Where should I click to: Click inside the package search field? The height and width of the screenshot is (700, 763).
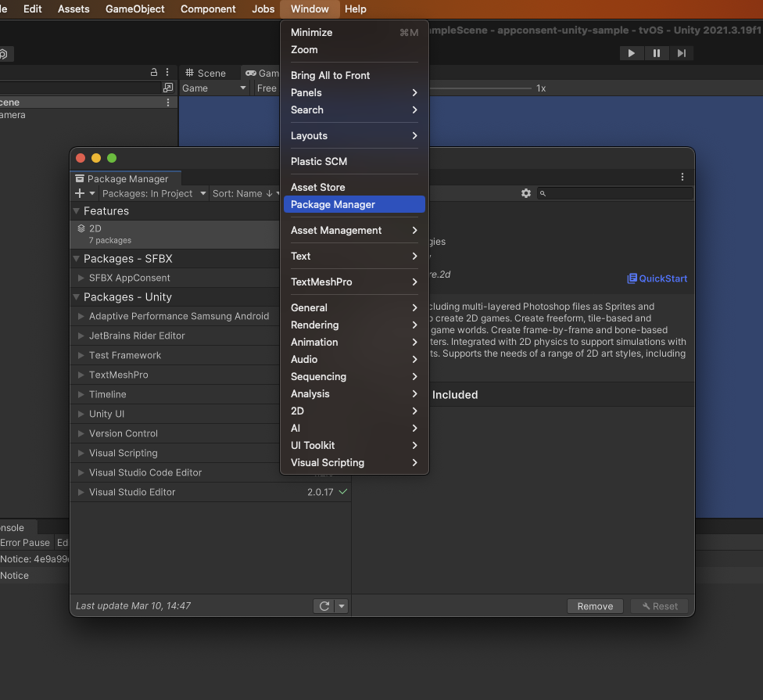[618, 193]
